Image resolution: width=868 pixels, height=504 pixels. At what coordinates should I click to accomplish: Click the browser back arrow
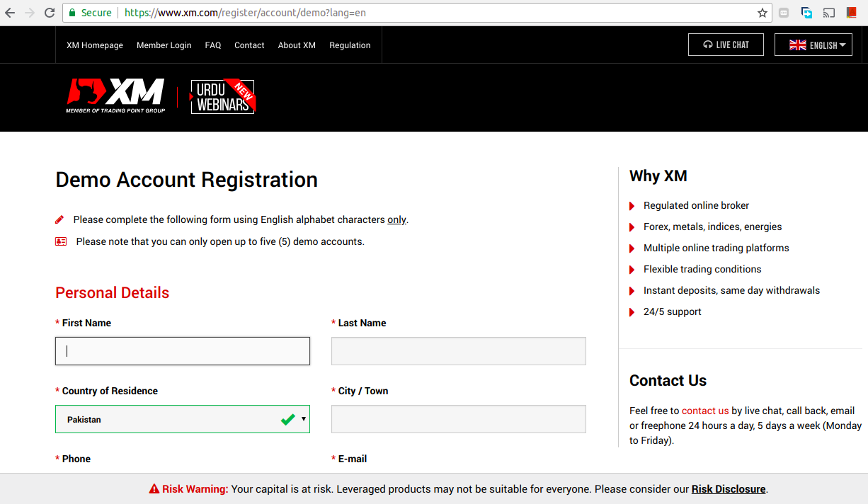tap(10, 13)
